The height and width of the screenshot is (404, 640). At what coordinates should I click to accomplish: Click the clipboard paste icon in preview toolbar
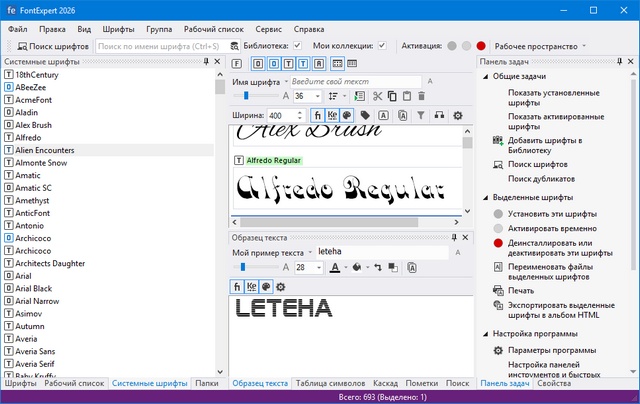407,96
